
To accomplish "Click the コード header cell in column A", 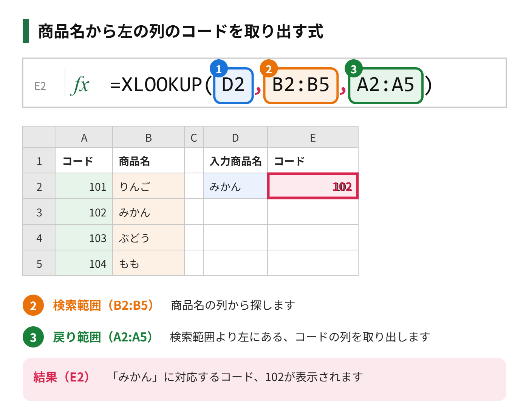I will point(84,161).
